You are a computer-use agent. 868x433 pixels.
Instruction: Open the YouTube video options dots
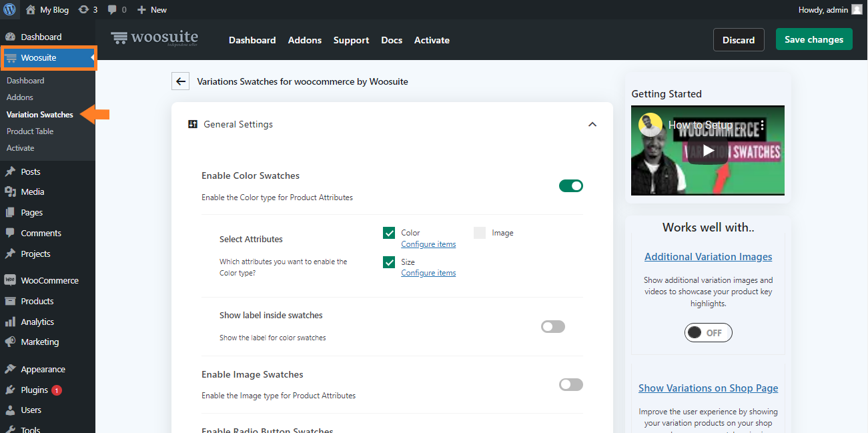763,125
